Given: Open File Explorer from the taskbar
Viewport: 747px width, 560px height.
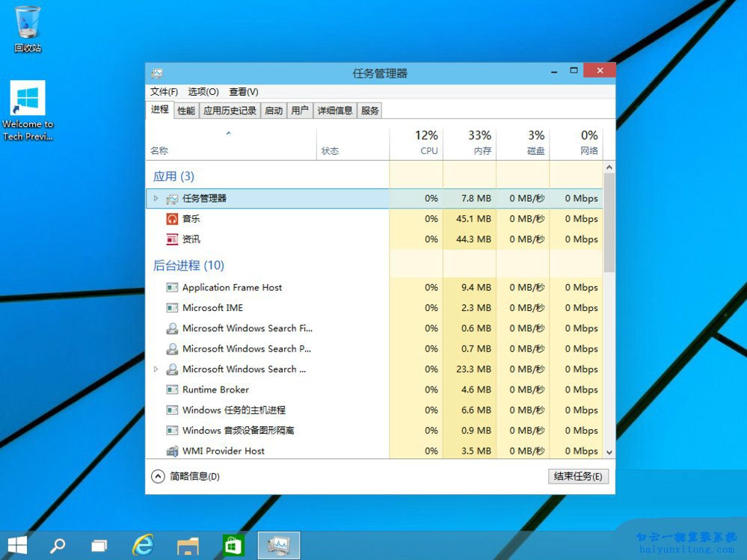Looking at the screenshot, I should coord(187,545).
